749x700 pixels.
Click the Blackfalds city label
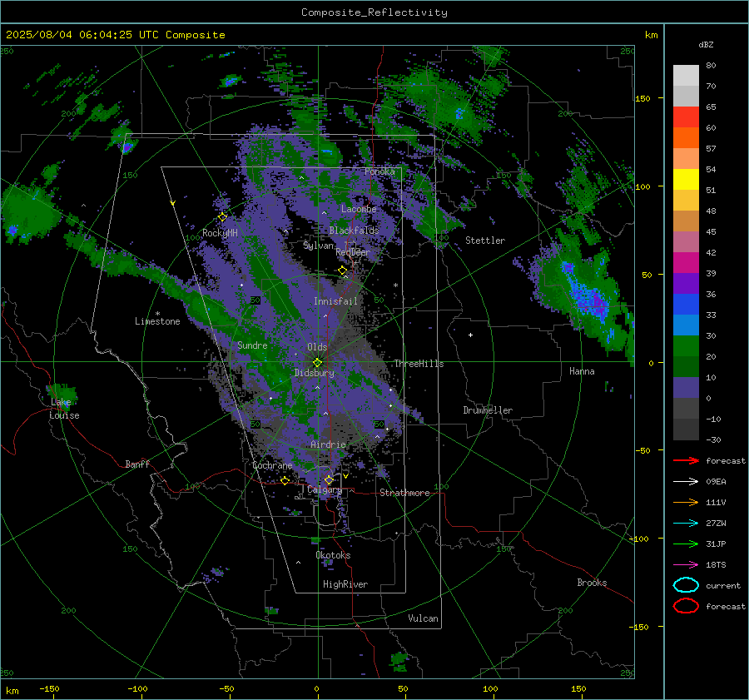pyautogui.click(x=354, y=231)
